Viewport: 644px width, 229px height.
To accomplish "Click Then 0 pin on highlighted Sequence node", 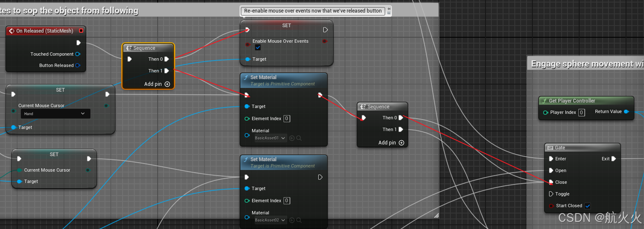I will click(x=166, y=59).
